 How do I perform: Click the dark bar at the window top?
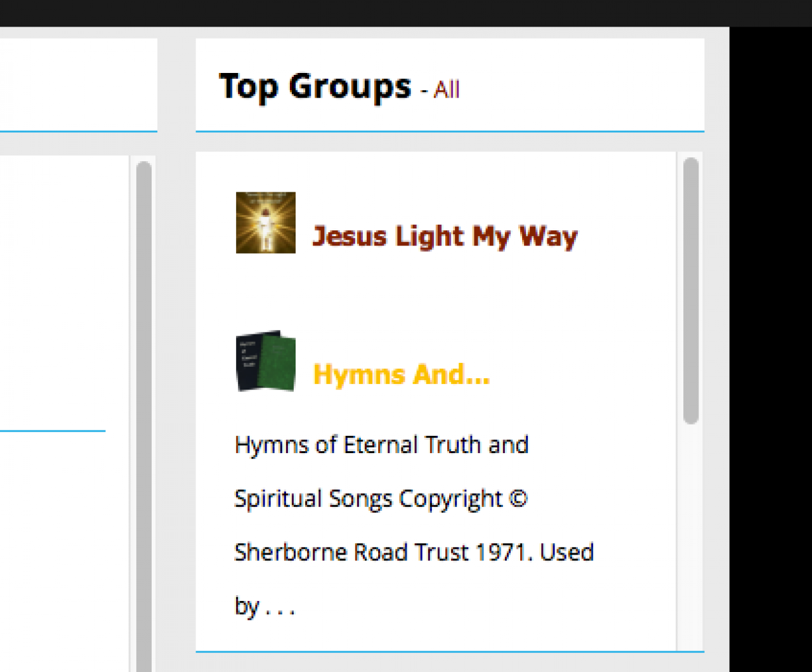(406, 13)
